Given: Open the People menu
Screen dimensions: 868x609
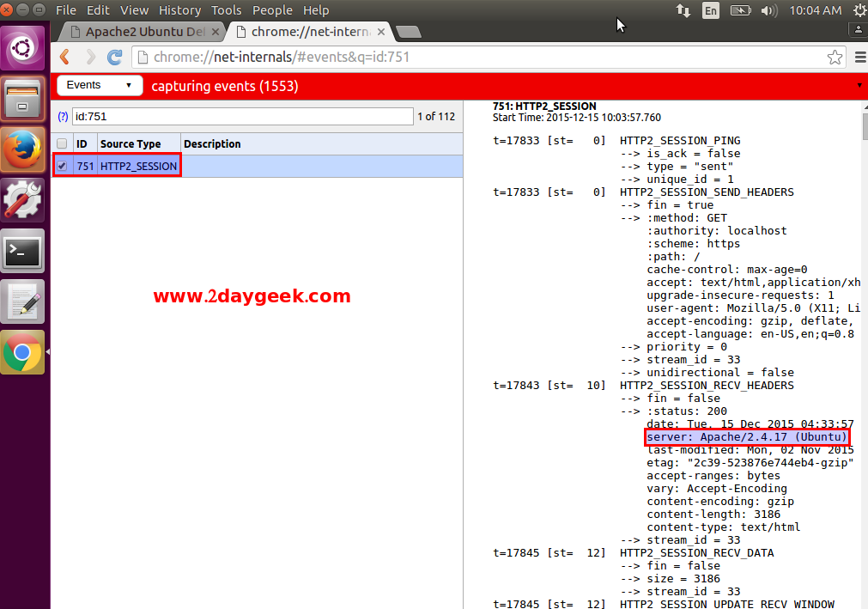Looking at the screenshot, I should click(272, 10).
